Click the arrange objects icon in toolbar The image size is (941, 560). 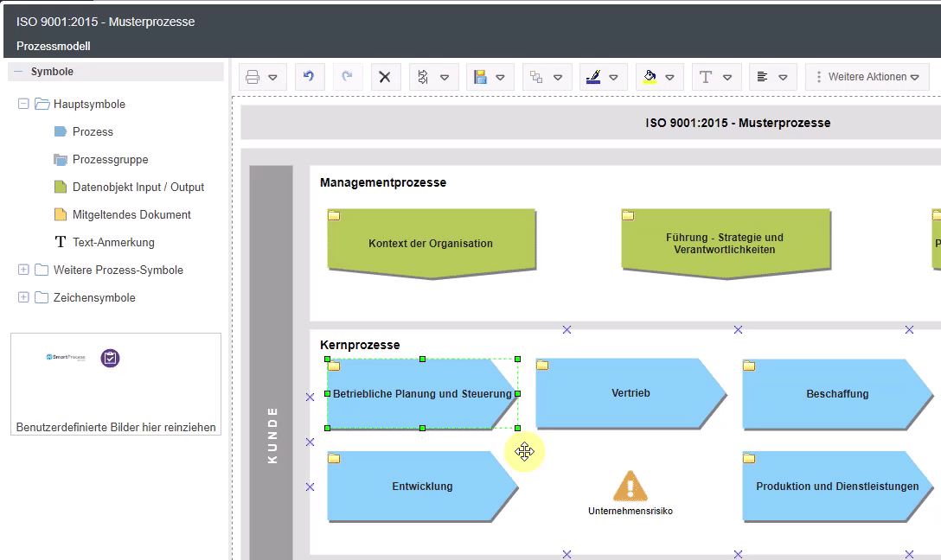click(536, 77)
